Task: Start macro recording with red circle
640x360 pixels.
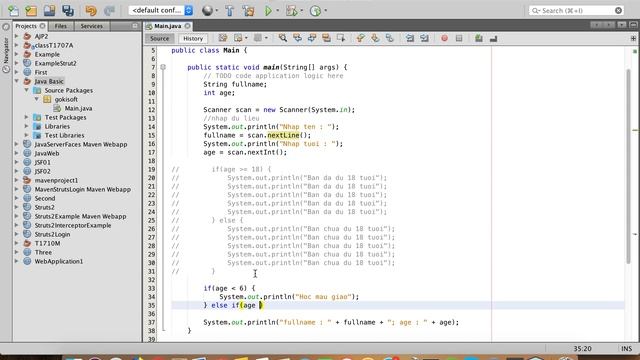Action: (444, 38)
